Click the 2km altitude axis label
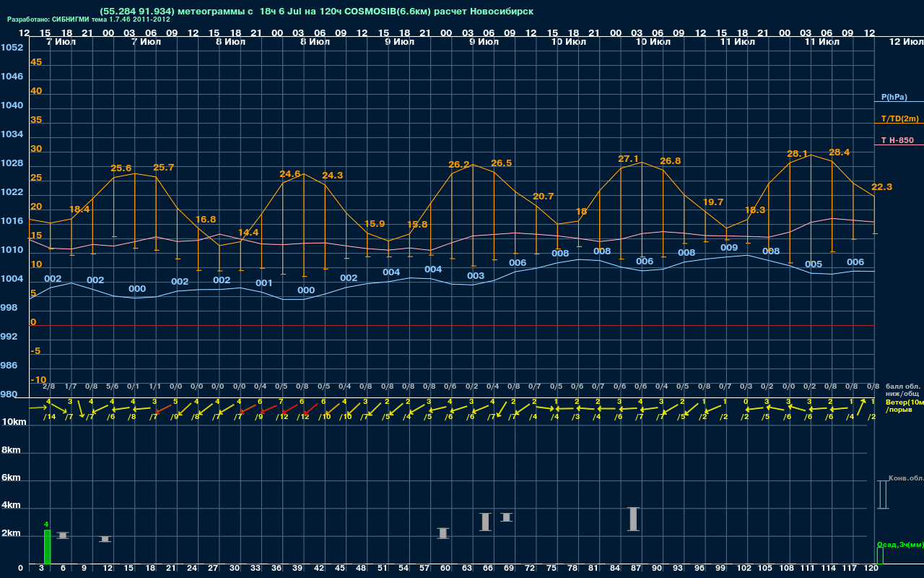 10,534
